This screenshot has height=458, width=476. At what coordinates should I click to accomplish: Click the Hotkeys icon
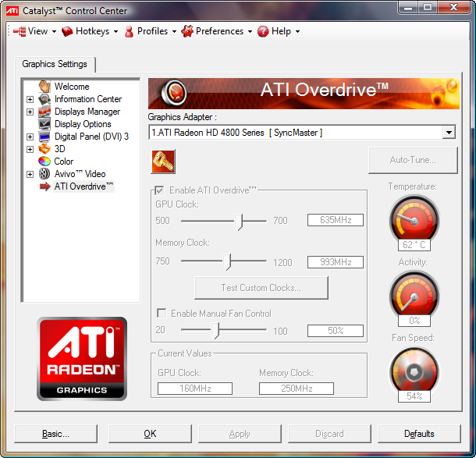coord(67,31)
